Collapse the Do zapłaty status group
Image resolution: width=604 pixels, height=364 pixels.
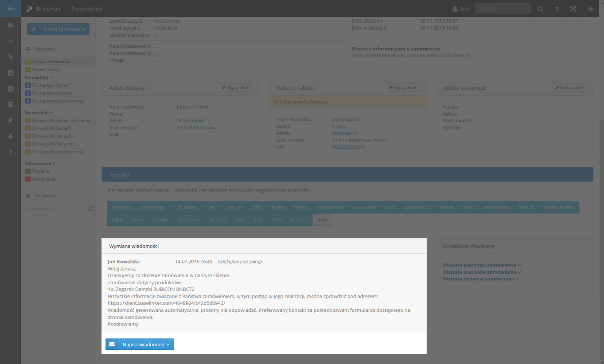click(39, 77)
